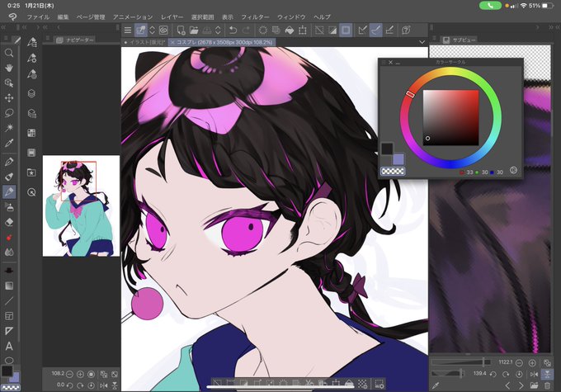Expand the up-down arrows next to edit mode
561x392 pixels.
coord(152,31)
